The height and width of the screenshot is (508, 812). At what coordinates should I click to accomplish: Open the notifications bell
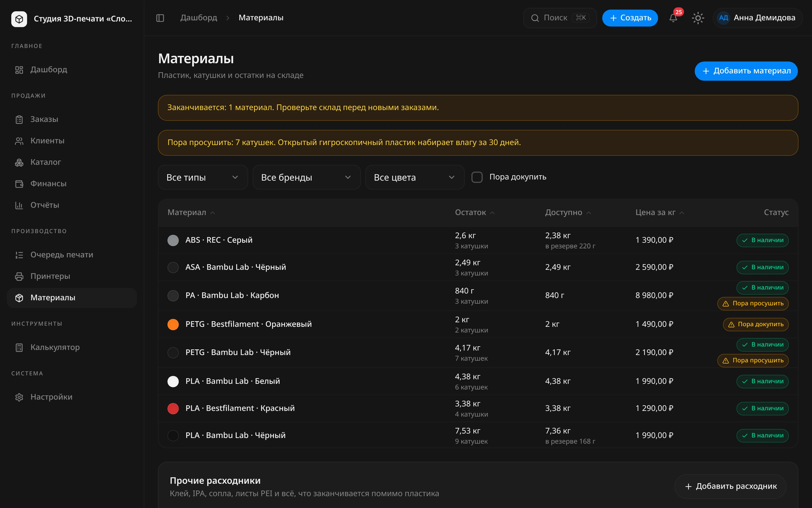pos(673,18)
